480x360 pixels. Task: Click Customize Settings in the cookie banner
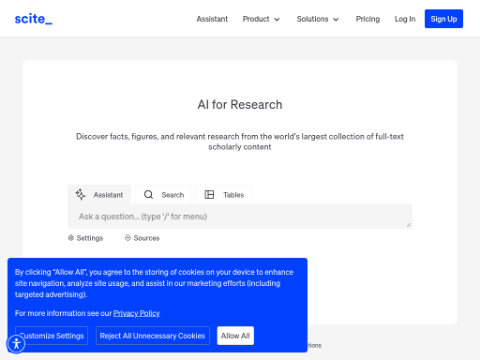click(51, 336)
